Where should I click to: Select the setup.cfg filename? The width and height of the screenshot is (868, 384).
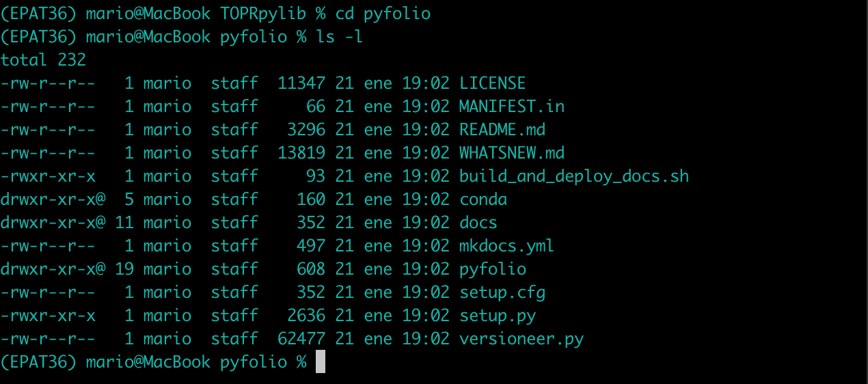click(x=502, y=292)
